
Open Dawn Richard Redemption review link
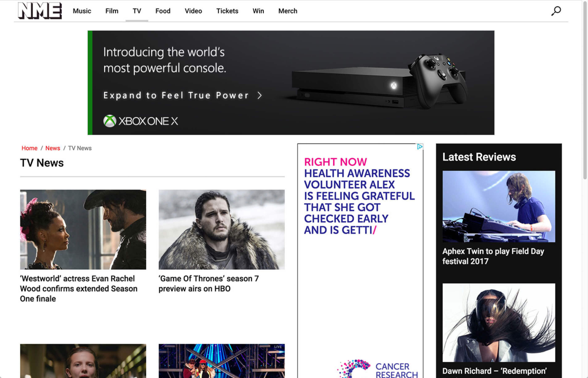click(x=495, y=371)
